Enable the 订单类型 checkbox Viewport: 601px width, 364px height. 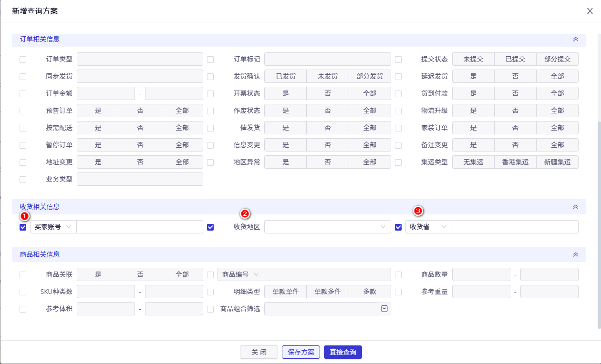(x=23, y=60)
